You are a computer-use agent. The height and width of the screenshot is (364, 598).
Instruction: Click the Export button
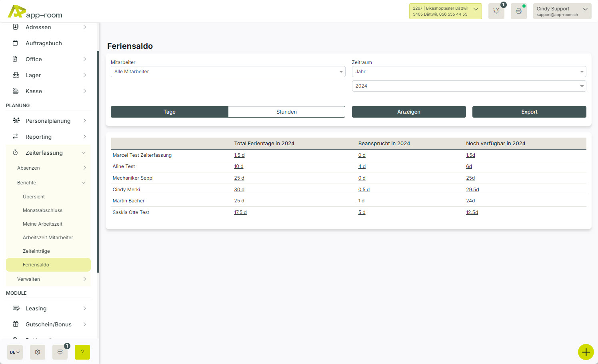tap(529, 112)
